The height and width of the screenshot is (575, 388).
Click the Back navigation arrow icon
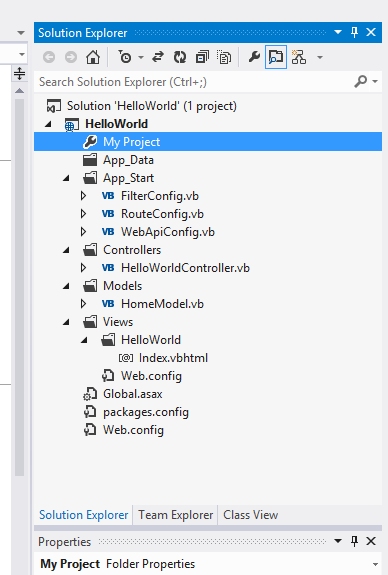(49, 57)
